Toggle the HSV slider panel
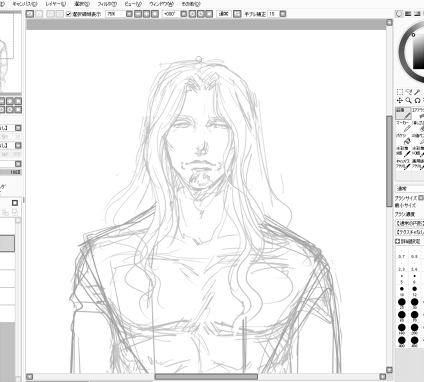The width and height of the screenshot is (424, 382). (417, 14)
